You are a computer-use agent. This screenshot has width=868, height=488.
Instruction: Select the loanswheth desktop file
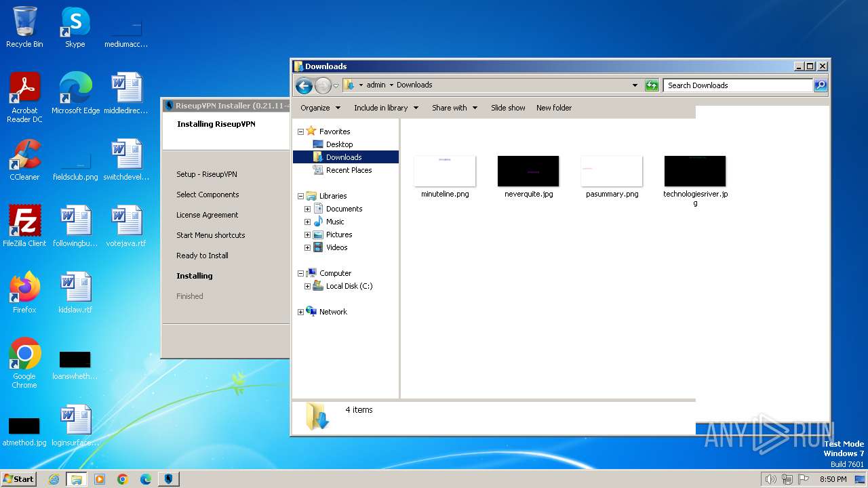coord(75,365)
